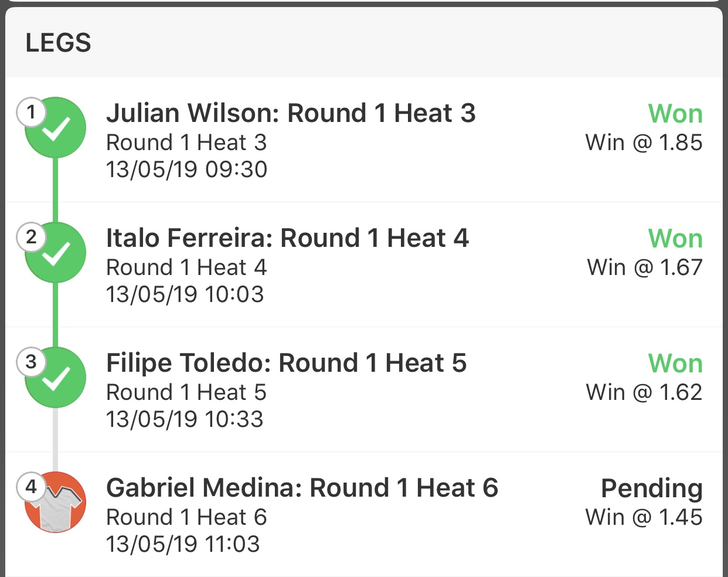
Task: Tap the green checkmark icon for leg 2
Action: click(x=56, y=253)
